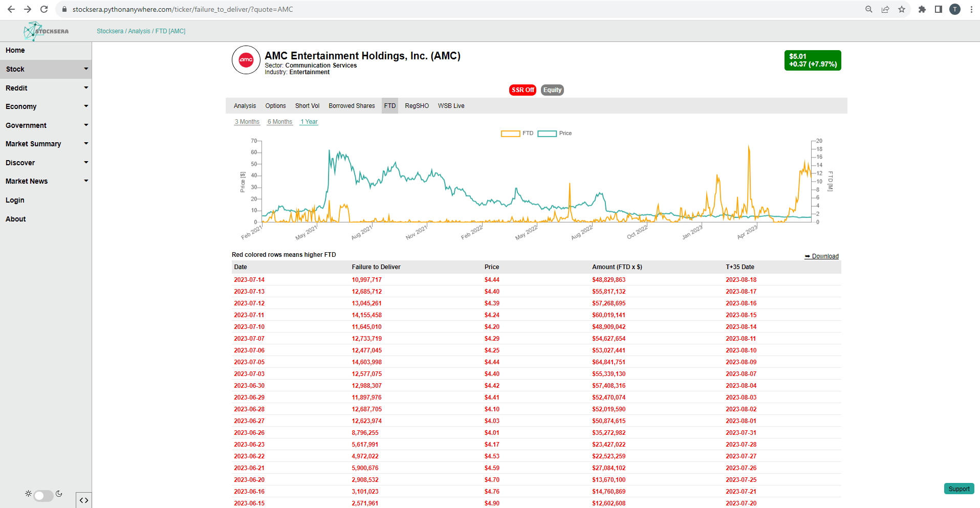Expand the Reddit sidebar menu
980x508 pixels.
coord(46,88)
